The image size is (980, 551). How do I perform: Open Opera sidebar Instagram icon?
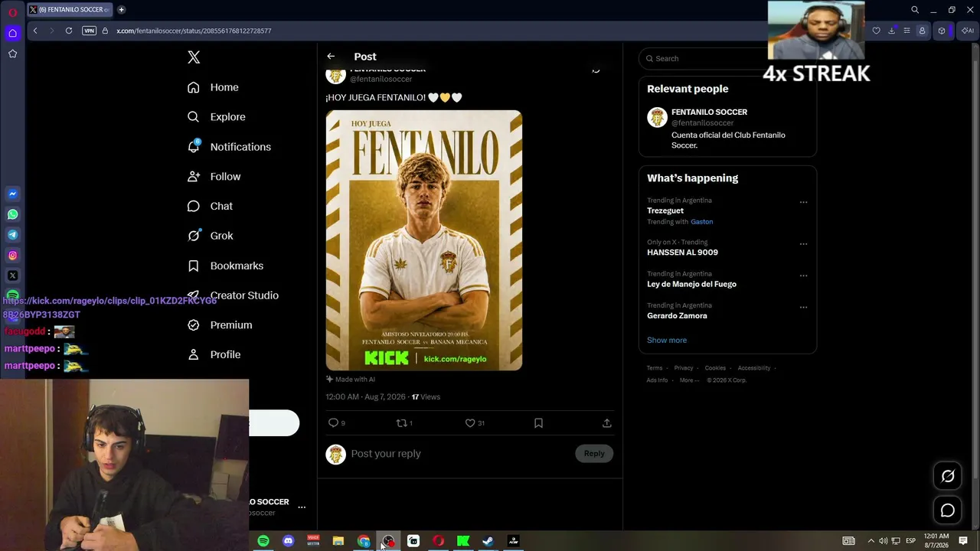click(x=12, y=256)
